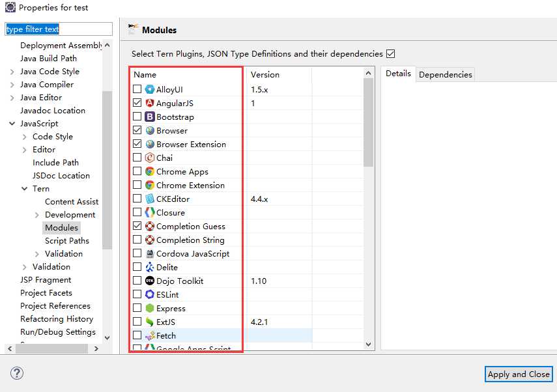
Task: Click the module list scroll-down arrow
Action: pos(368,344)
